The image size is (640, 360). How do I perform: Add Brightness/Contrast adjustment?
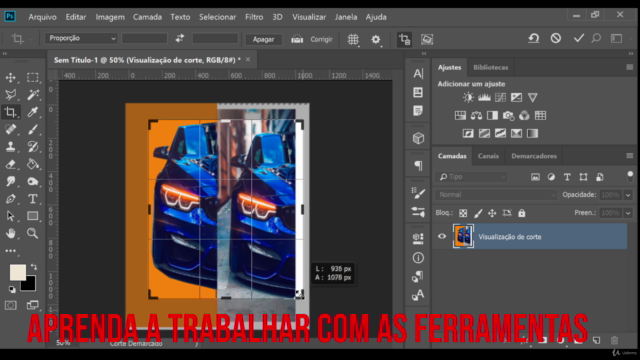(x=468, y=97)
